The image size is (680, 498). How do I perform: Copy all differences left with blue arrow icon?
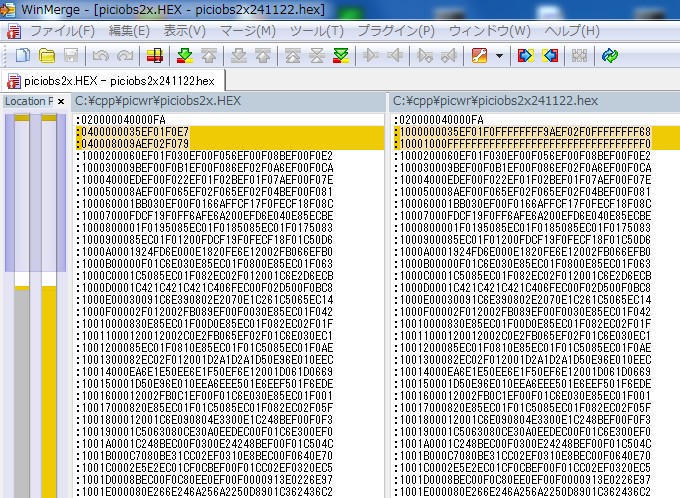[x=550, y=56]
